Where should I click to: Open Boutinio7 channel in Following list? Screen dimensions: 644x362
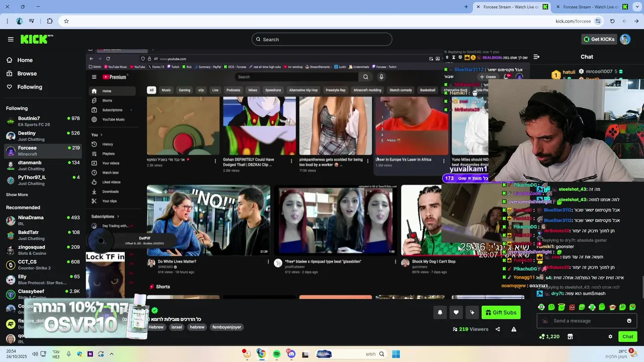click(x=43, y=121)
